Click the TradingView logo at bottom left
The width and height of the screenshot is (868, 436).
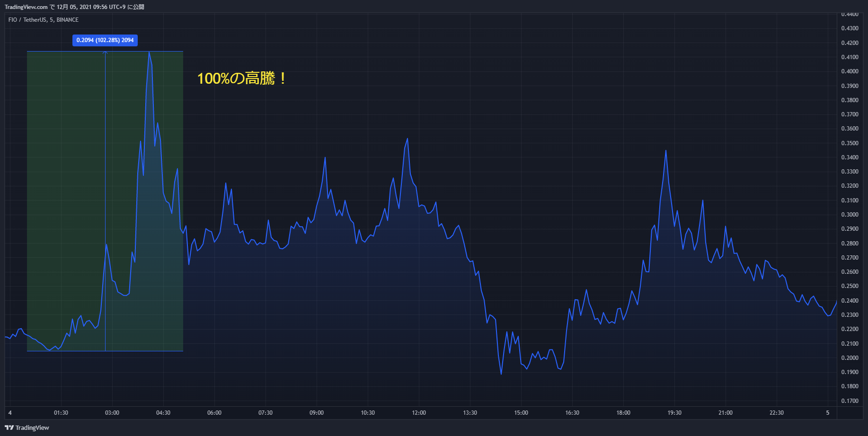[x=27, y=427]
